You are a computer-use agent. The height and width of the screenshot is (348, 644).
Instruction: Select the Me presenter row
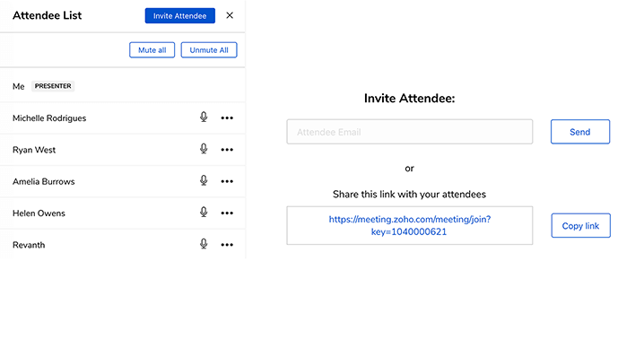point(122,86)
